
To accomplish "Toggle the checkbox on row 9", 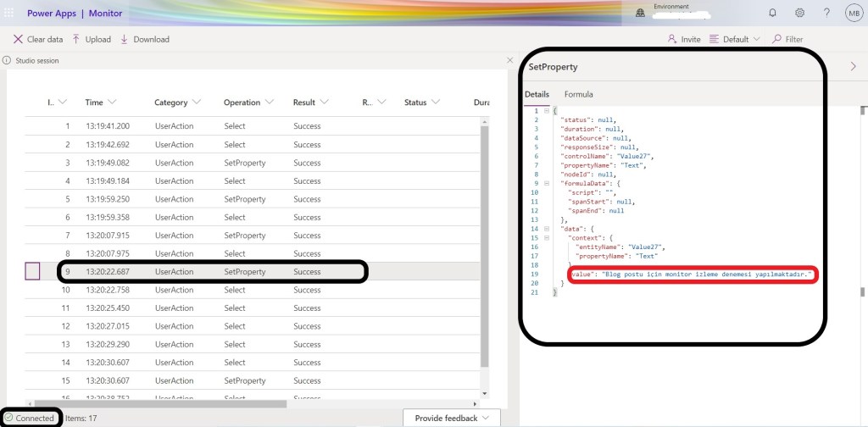I will 32,272.
